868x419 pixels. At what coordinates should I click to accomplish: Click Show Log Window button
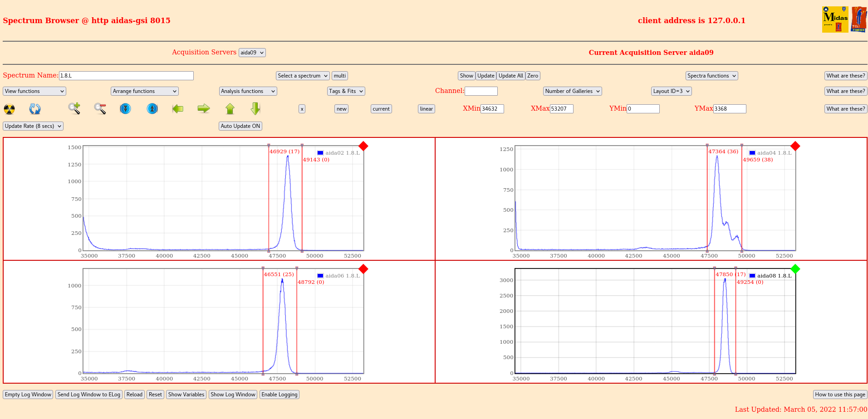233,395
